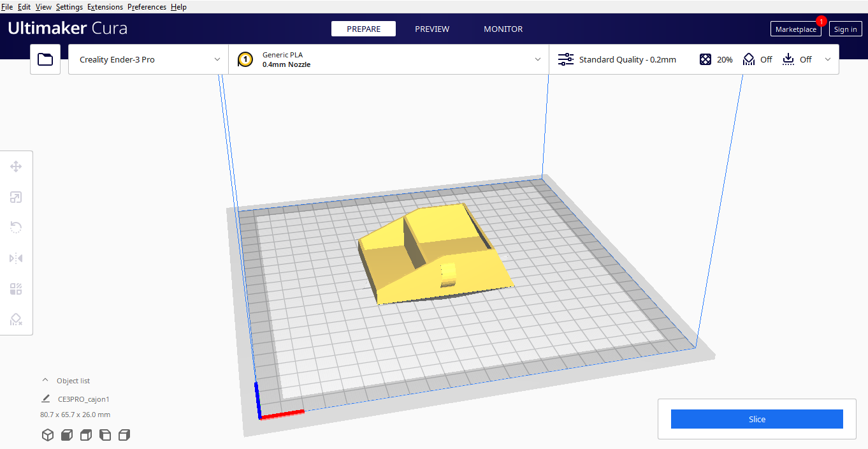This screenshot has width=868, height=449.
Task: Select the Move tool
Action: click(16, 166)
